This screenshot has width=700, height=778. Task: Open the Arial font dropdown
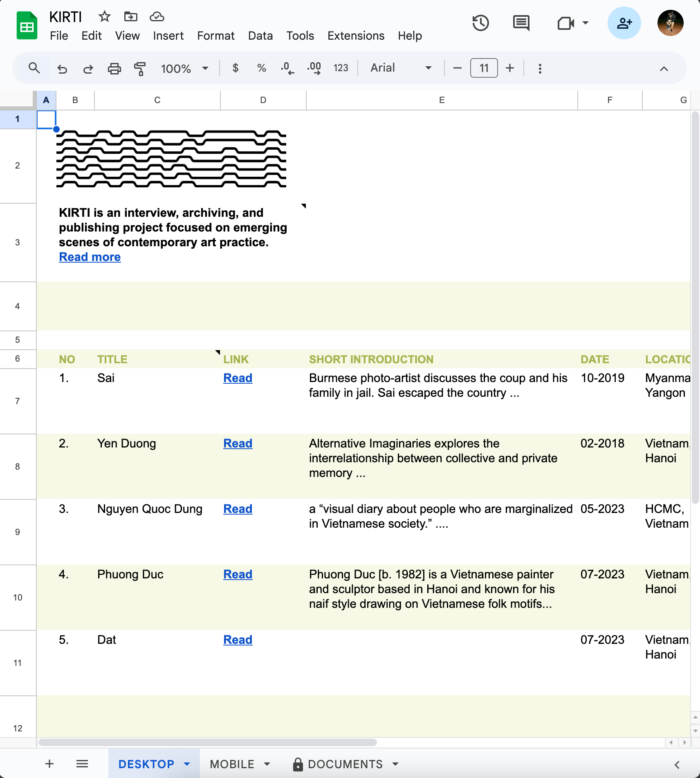click(x=401, y=68)
